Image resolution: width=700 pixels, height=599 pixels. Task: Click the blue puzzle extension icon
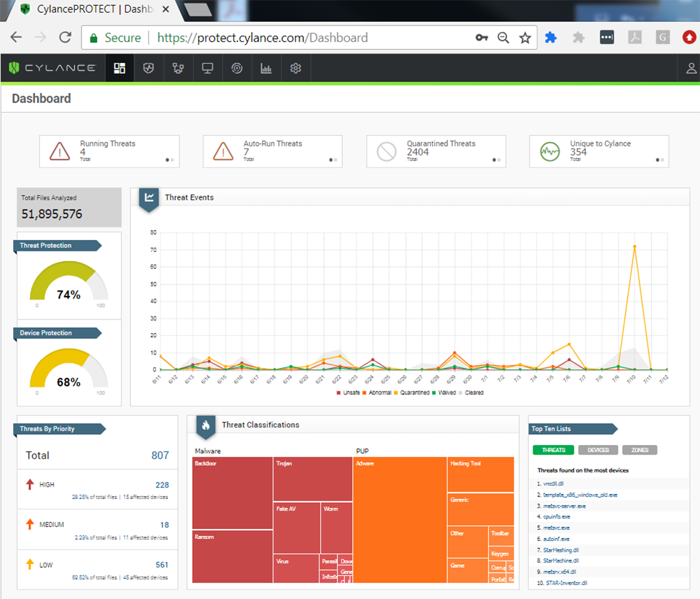coord(551,38)
